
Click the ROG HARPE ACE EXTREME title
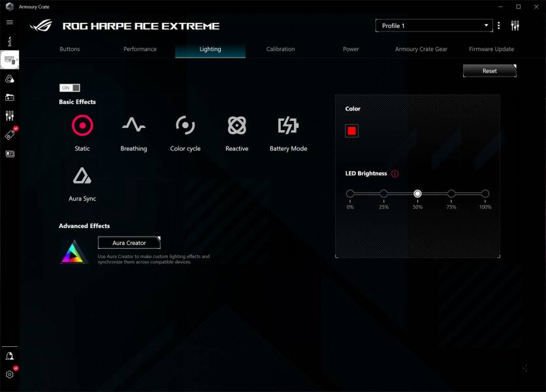[141, 26]
